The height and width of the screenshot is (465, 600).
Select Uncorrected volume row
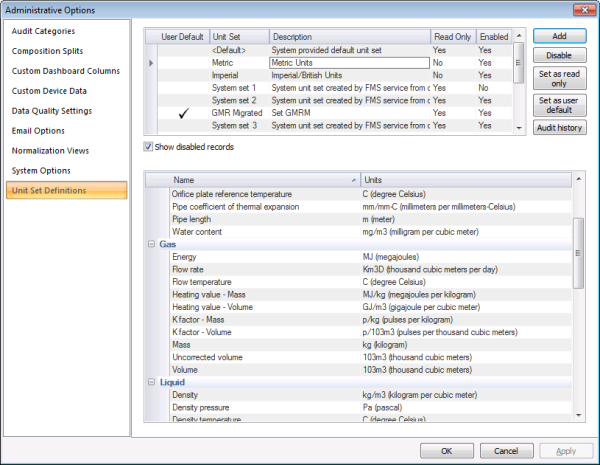(x=370, y=357)
